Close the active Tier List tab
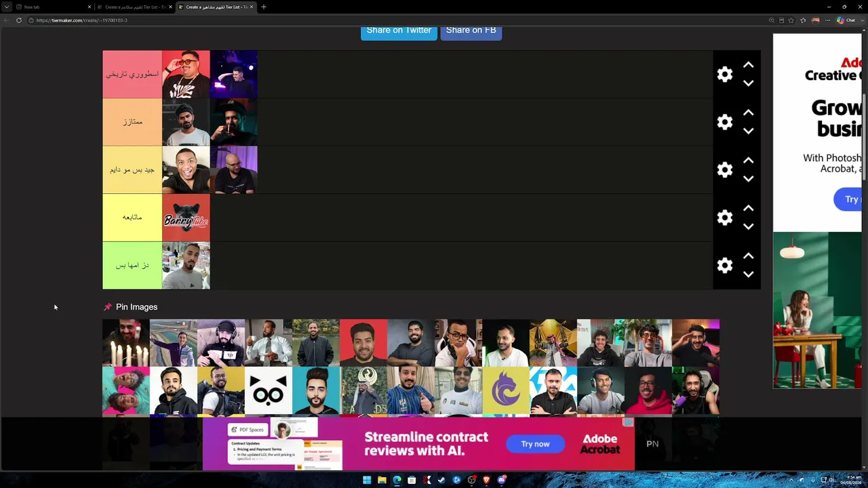Viewport: 868px width, 488px height. (x=252, y=7)
